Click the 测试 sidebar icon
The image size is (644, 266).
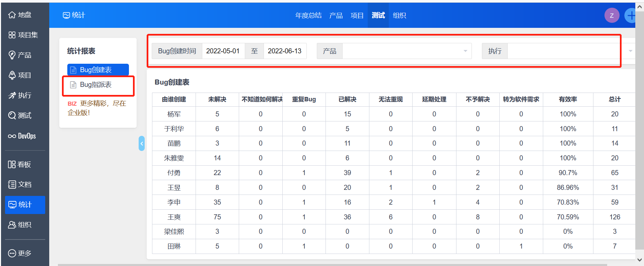(x=12, y=116)
